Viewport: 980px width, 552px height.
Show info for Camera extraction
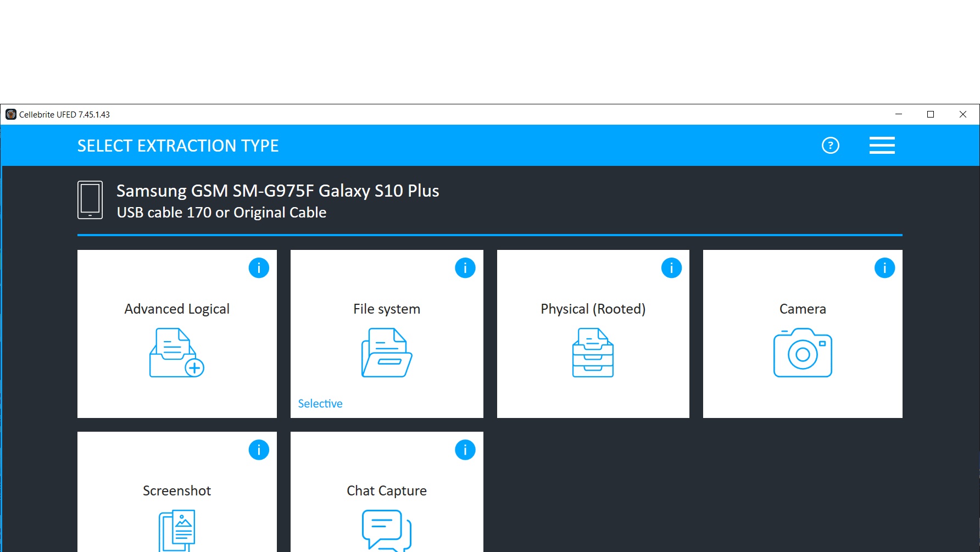pos(884,268)
